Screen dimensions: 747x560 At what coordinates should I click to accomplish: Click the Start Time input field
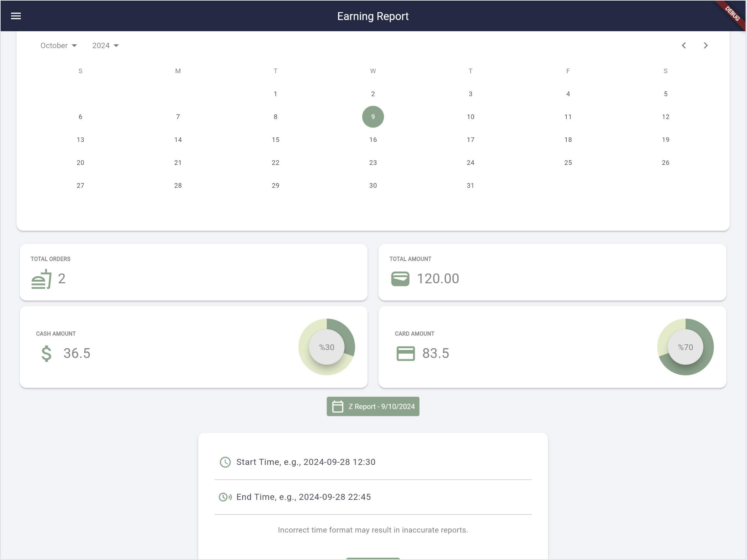click(382, 462)
